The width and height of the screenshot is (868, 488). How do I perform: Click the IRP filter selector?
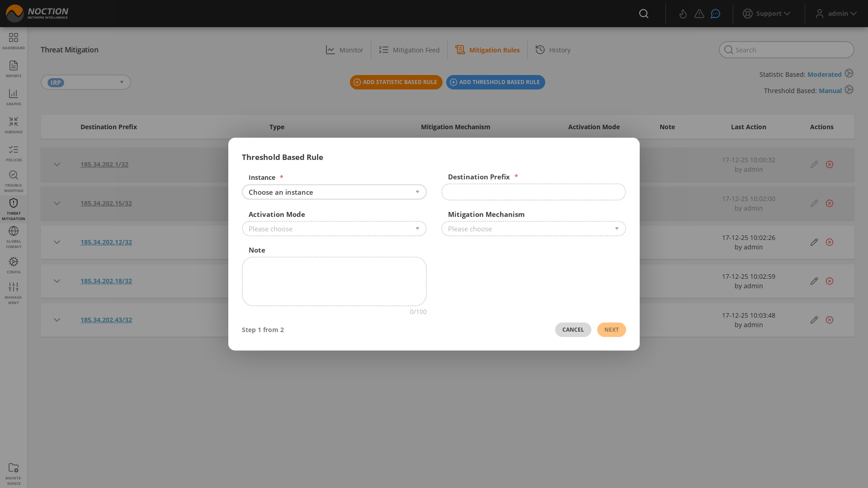(x=85, y=82)
